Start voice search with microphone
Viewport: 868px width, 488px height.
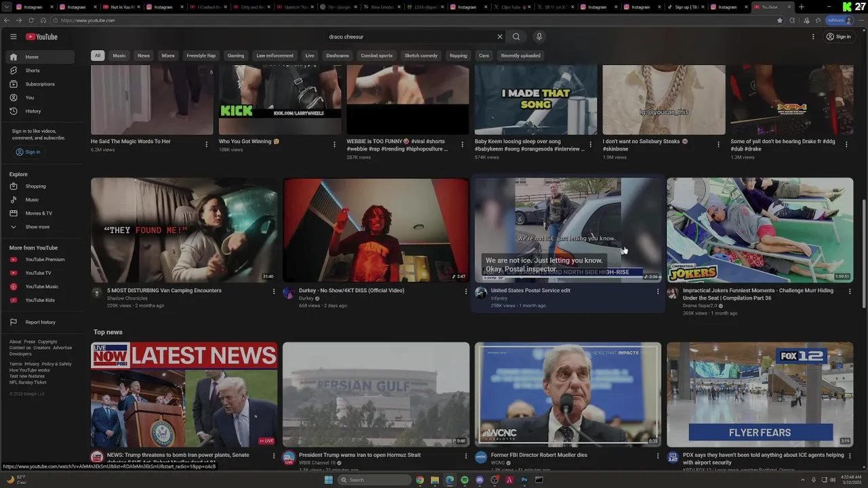click(539, 37)
